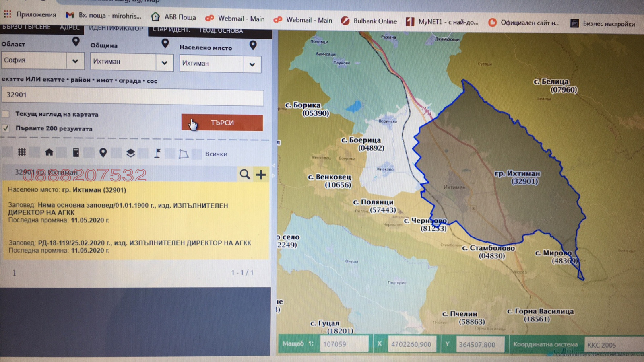The image size is (644, 362).
Task: Select the door-shaped units filter icon
Action: click(76, 152)
